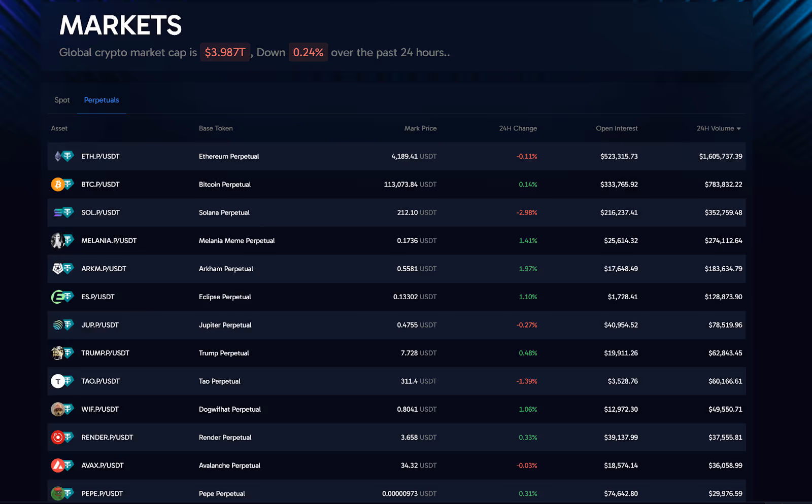Sort by the Open Interest column header
Viewport: 812px width, 504px height.
coord(617,128)
